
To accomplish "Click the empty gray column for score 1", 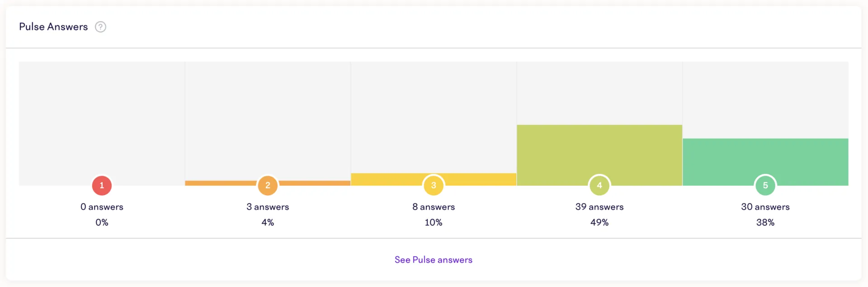I will (x=102, y=119).
